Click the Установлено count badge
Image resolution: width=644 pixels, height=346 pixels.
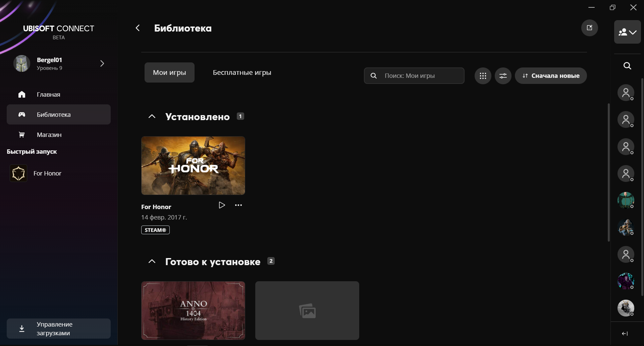240,116
